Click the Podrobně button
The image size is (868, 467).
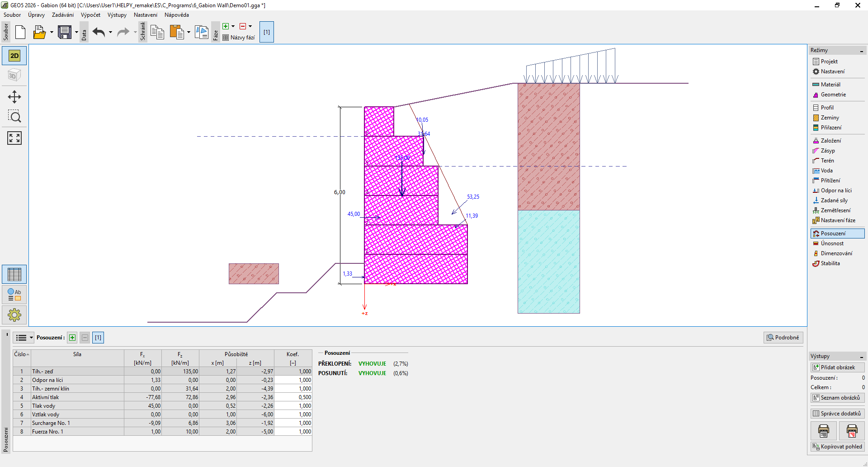[x=783, y=338]
